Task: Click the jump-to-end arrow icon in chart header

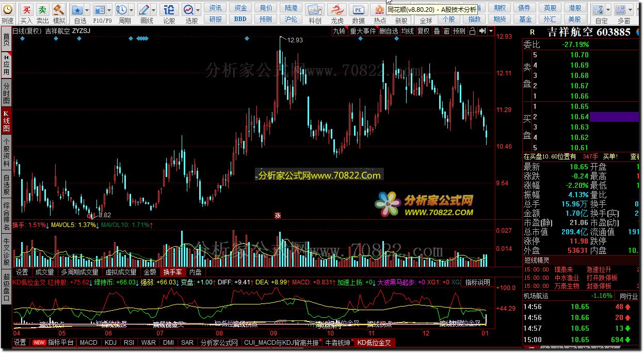Action: 481,31
